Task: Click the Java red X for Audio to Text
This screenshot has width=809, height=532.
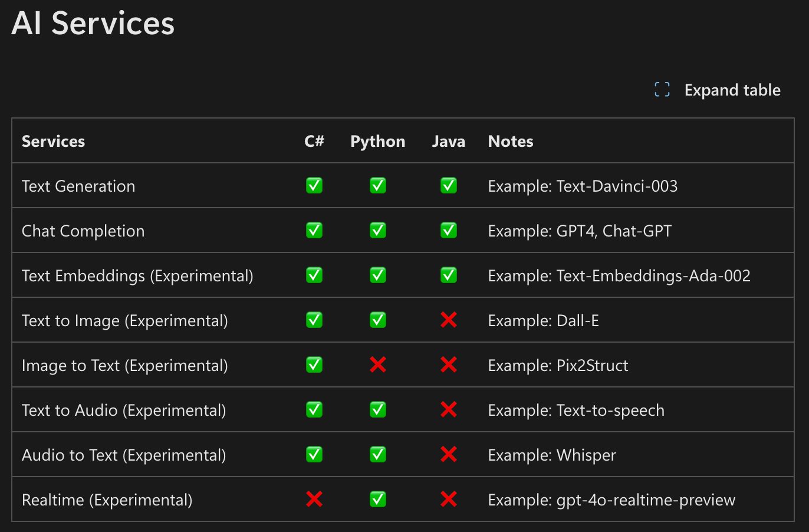Action: [449, 455]
